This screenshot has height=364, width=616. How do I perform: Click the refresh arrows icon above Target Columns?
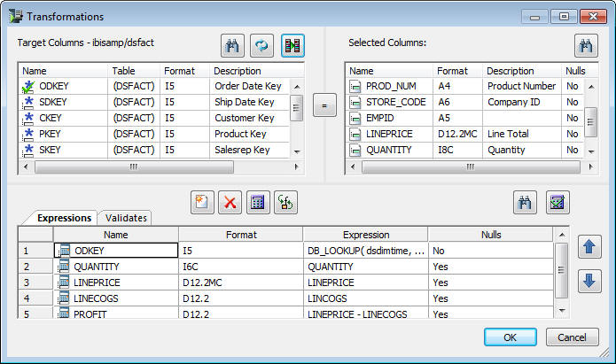point(261,46)
